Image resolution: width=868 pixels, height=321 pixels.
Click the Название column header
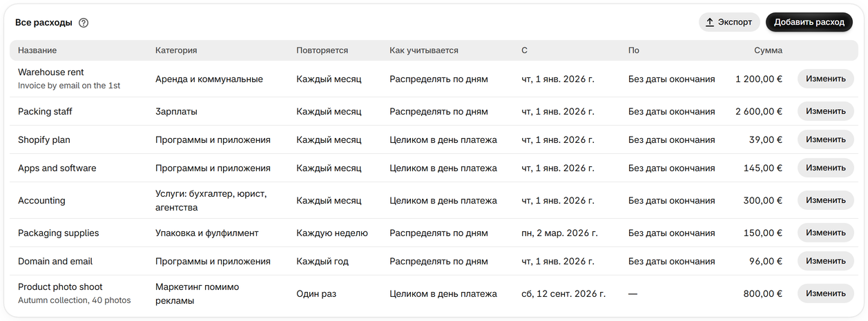pos(37,50)
